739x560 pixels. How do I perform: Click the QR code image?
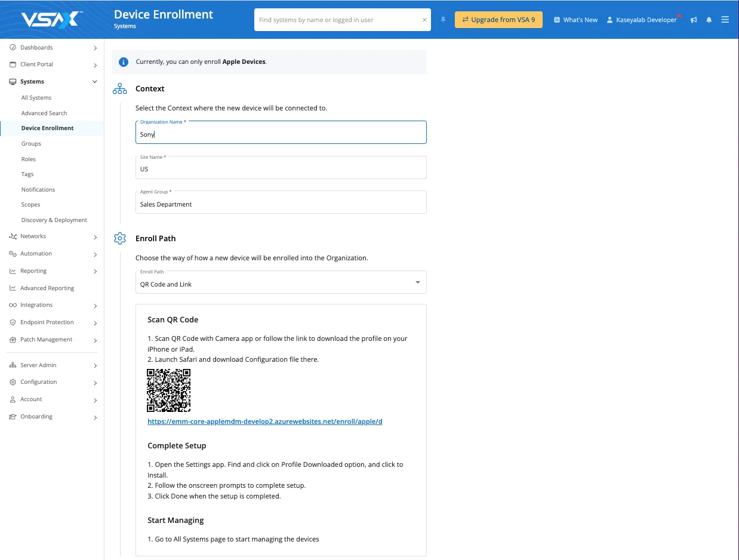point(169,390)
